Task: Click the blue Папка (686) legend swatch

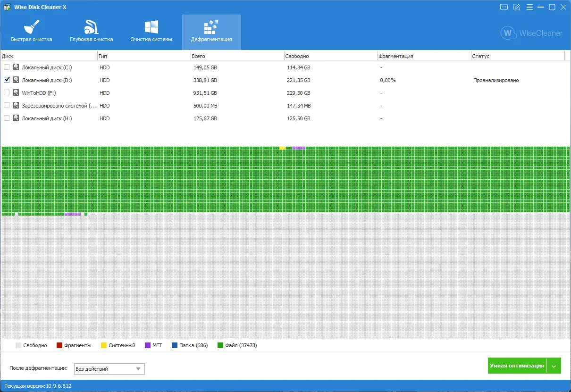Action: [x=175, y=345]
